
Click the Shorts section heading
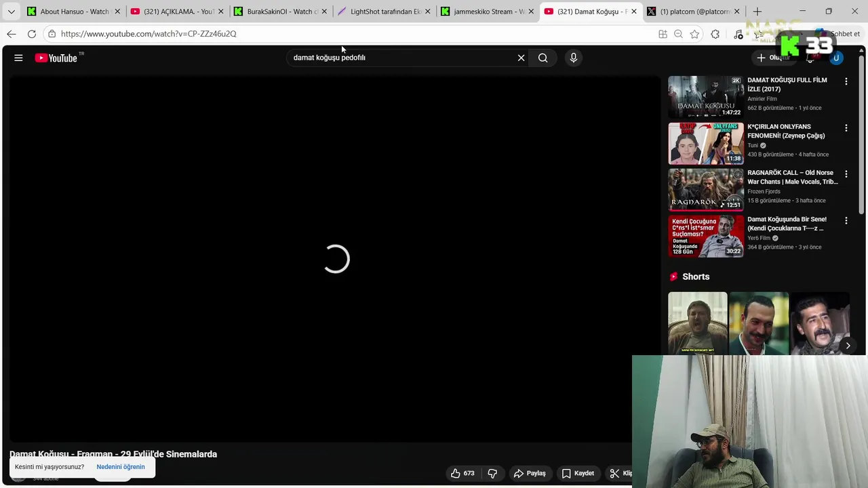pyautogui.click(x=696, y=277)
